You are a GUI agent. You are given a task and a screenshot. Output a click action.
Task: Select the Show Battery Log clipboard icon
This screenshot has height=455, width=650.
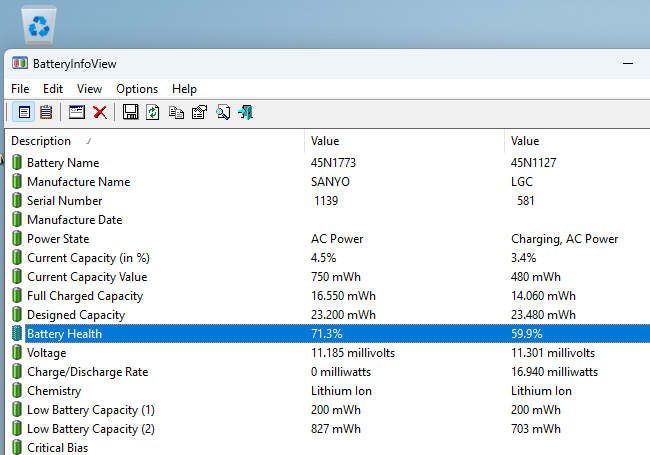click(x=46, y=112)
